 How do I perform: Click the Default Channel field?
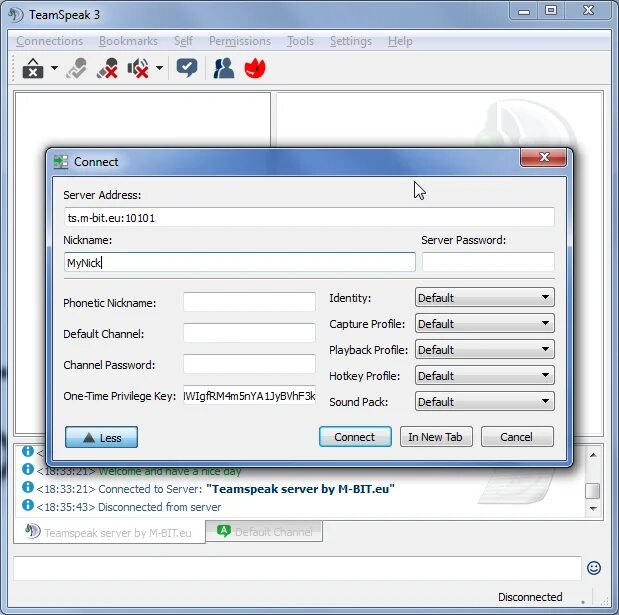[249, 333]
